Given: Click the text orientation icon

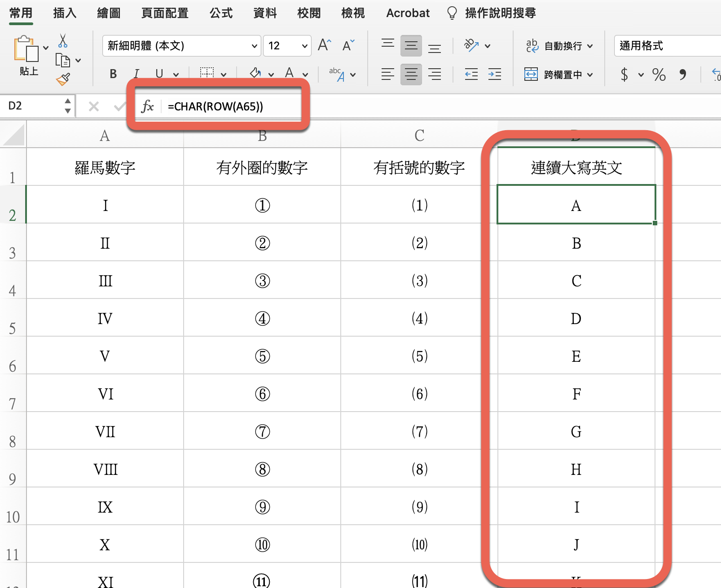Looking at the screenshot, I should (471, 45).
